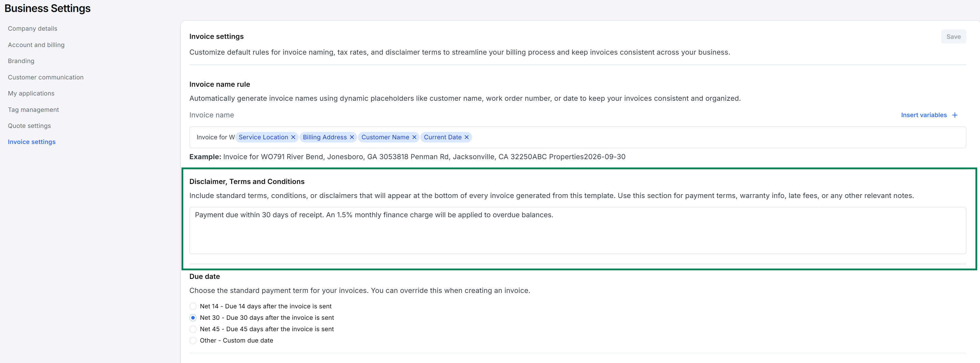This screenshot has width=980, height=363.
Task: Click in the Invoice name field
Action: tap(685, 137)
